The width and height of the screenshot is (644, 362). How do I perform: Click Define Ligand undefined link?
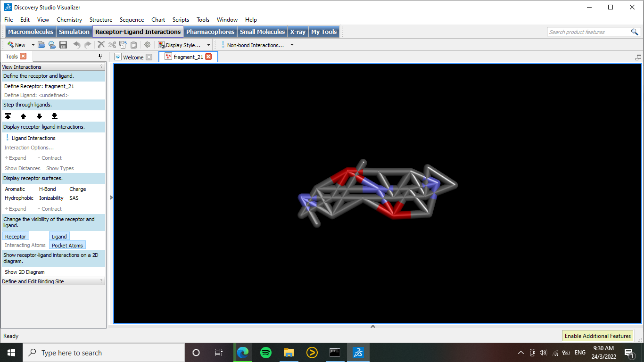(x=36, y=95)
